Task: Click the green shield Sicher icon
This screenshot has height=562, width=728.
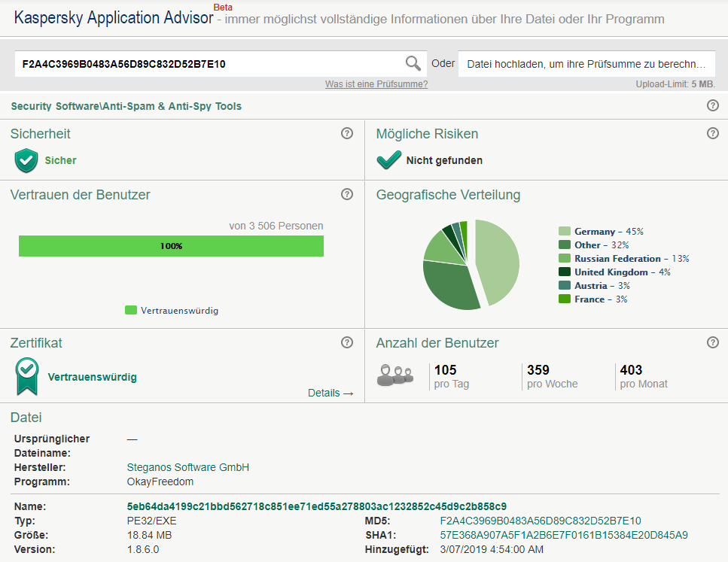Action: click(26, 160)
